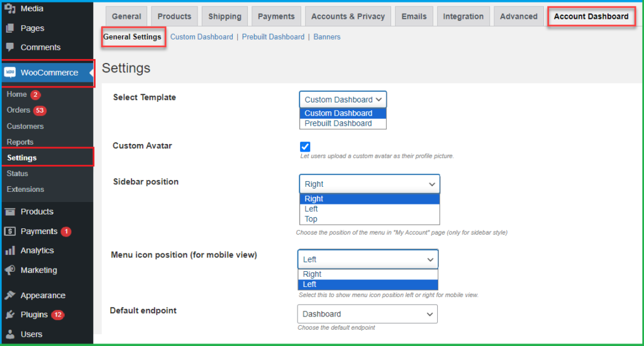Click the General Settings sub-section link

coord(132,37)
